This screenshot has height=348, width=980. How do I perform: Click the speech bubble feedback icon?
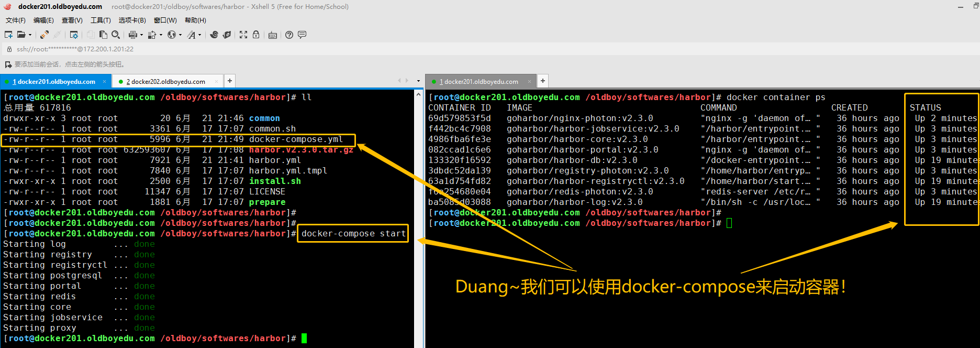pos(302,35)
